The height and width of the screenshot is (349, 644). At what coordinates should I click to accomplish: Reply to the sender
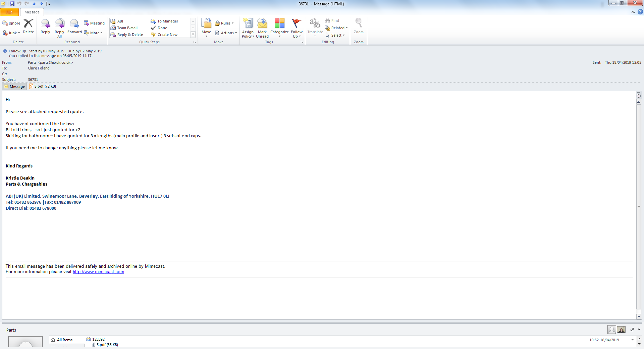[x=45, y=27]
